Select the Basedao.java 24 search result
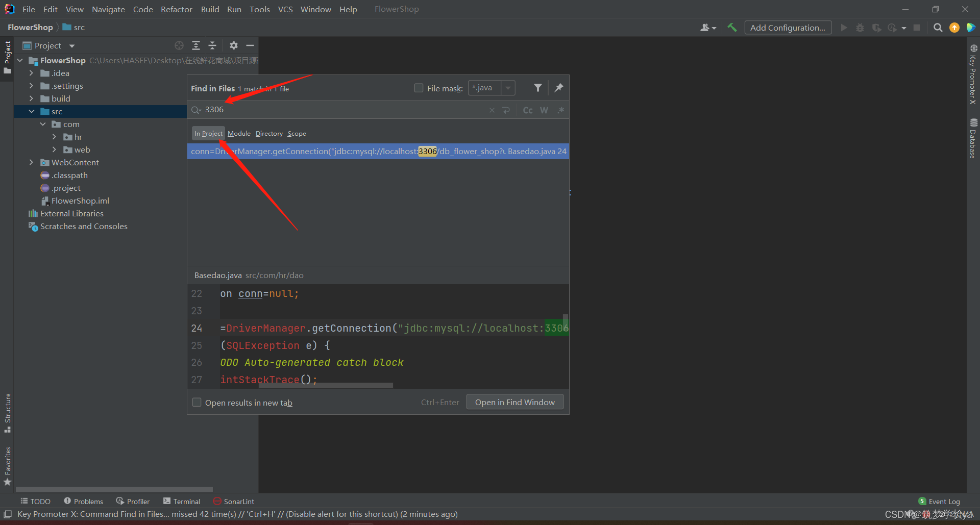 [378, 151]
